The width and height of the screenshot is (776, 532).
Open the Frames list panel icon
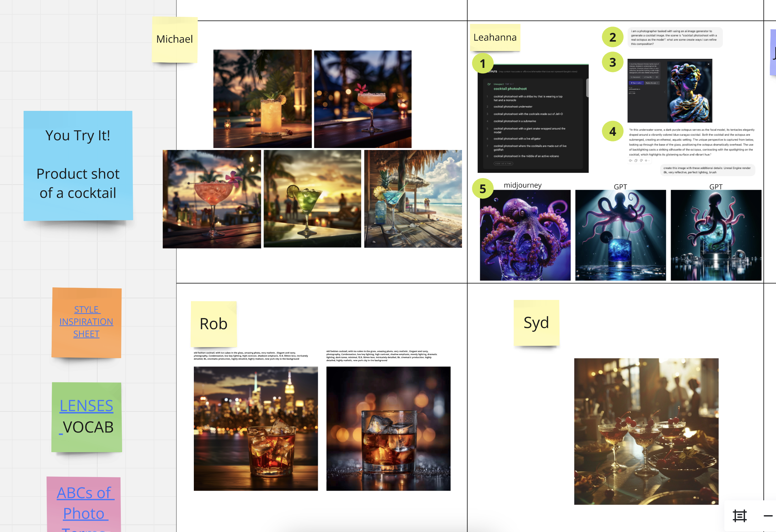point(739,516)
